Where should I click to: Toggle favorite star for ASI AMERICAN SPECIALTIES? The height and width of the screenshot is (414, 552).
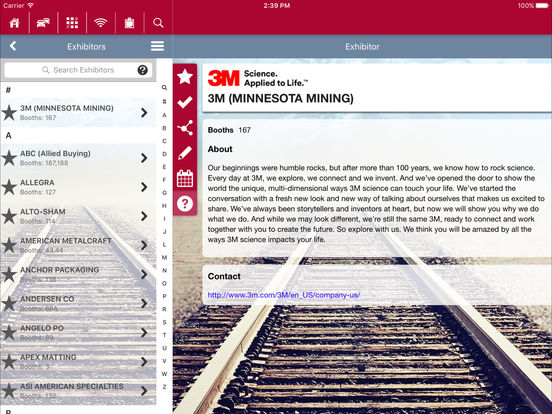(x=9, y=391)
